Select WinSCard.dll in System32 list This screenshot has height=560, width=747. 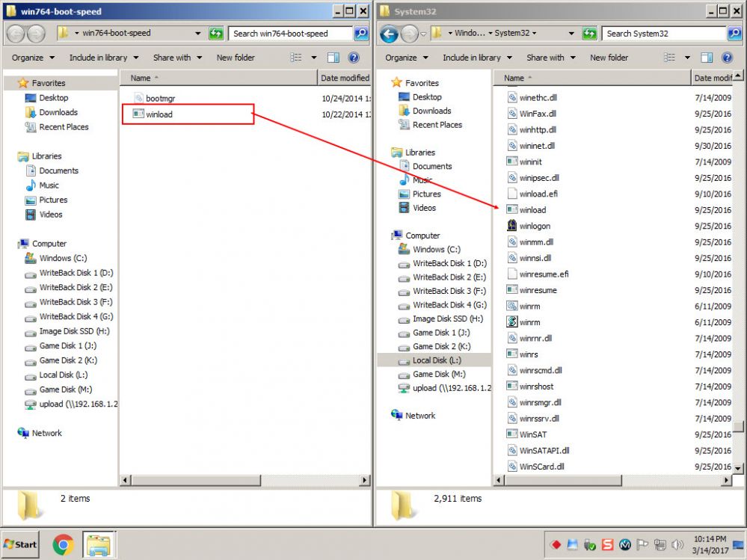click(535, 467)
